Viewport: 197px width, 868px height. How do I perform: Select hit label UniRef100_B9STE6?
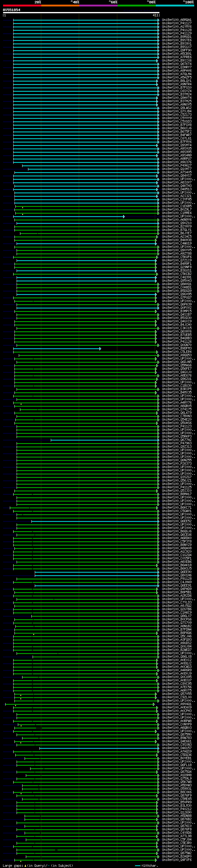tap(176, 40)
